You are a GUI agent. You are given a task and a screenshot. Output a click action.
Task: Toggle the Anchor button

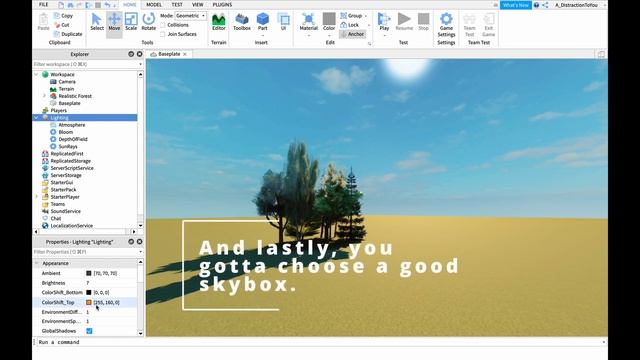coord(352,34)
